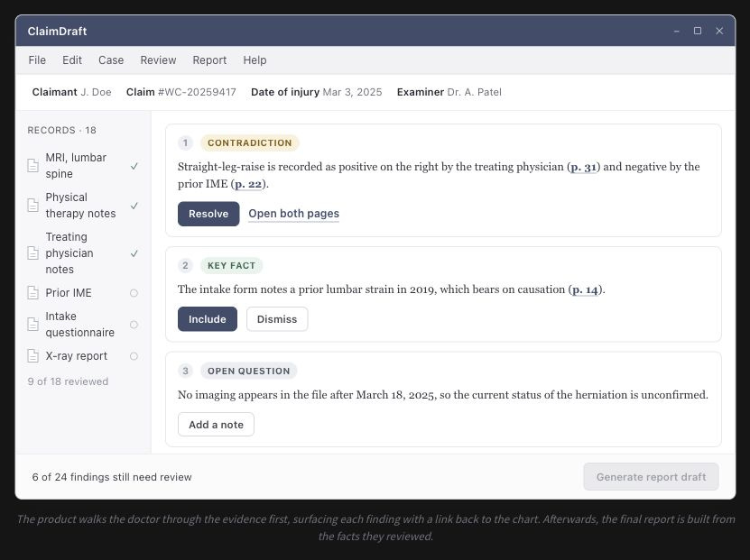The width and height of the screenshot is (750, 560).
Task: Dismiss the key fact finding
Action: [x=277, y=319]
